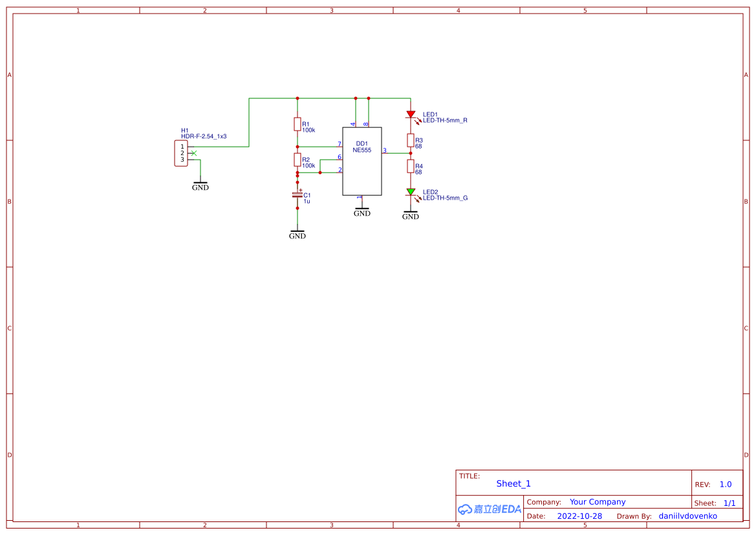Click the polarized capacitor C1
This screenshot has width=756, height=535.
point(297,196)
